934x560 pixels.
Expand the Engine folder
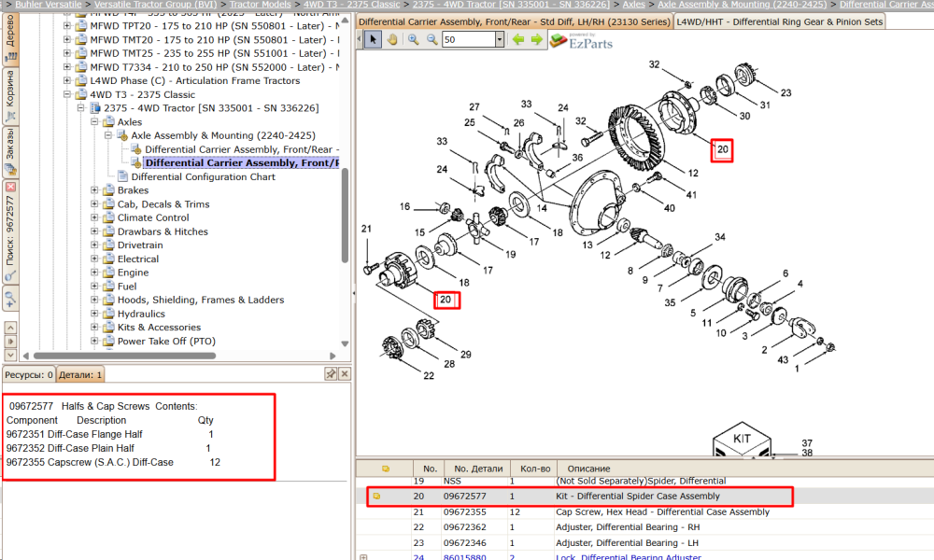point(94,273)
